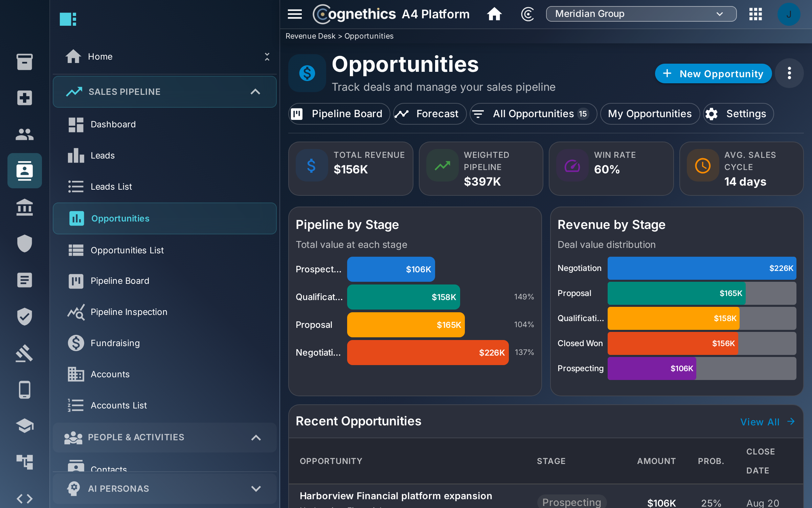Image resolution: width=812 pixels, height=508 pixels.
Task: Click the plain shield rail icon
Action: (25, 244)
